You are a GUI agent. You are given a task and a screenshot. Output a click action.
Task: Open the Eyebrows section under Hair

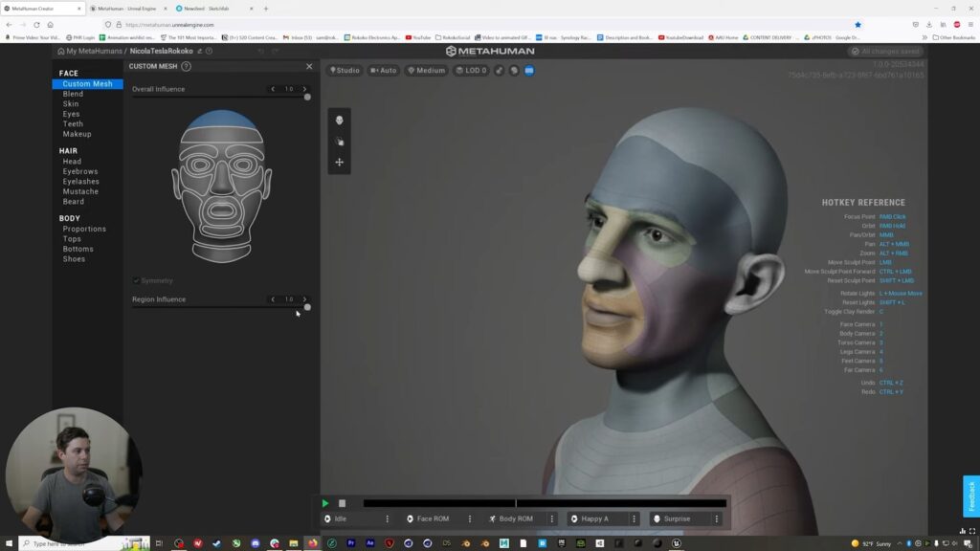80,171
